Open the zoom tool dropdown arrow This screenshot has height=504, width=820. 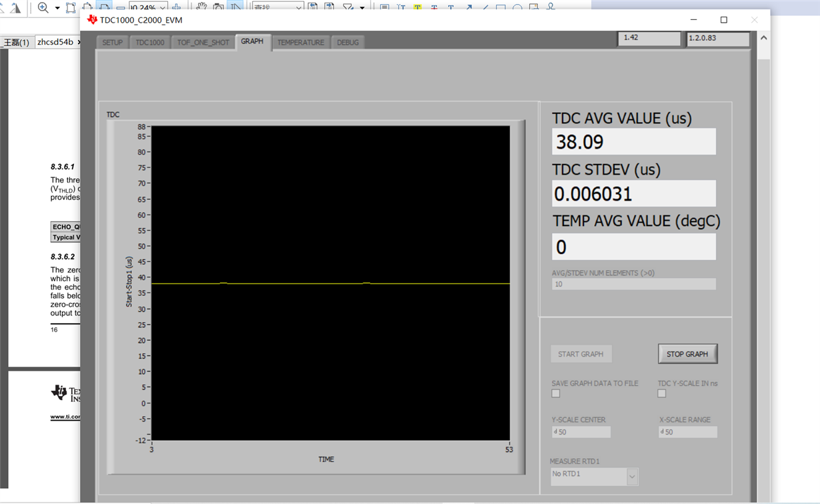point(57,8)
